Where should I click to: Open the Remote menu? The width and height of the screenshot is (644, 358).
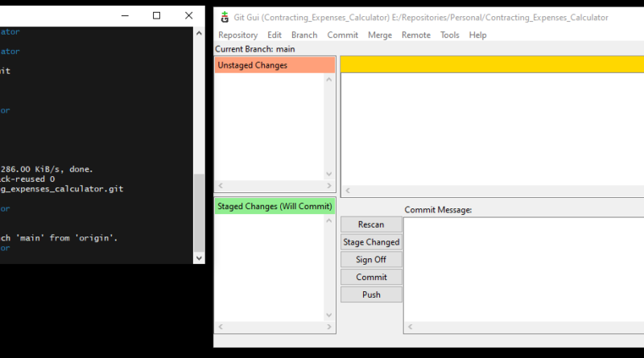point(416,35)
